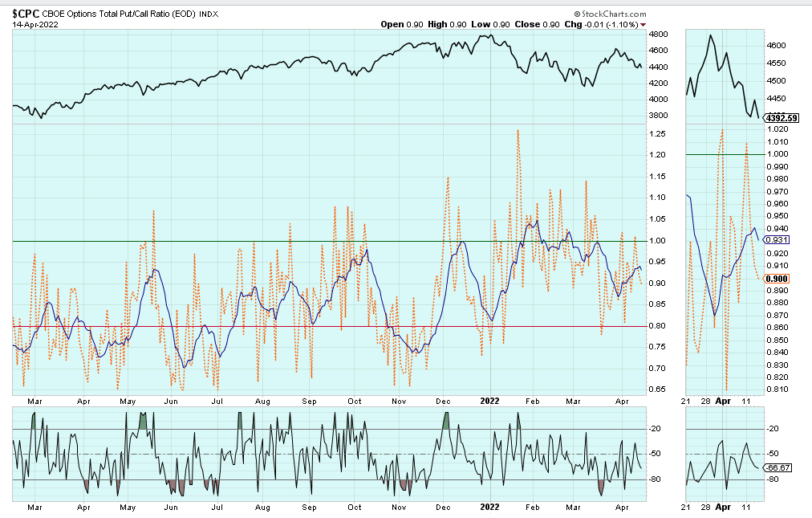
Task: Click the 14-Apr-2022 date label
Action: pos(34,24)
